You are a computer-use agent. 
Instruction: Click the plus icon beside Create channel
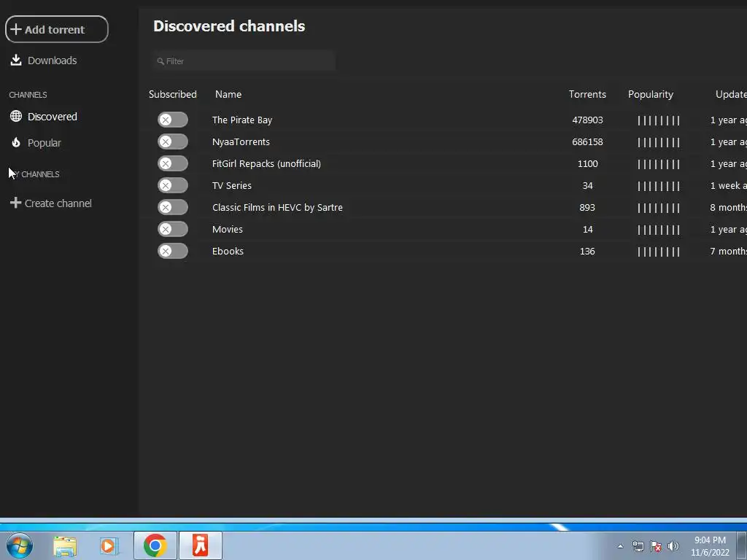point(16,203)
